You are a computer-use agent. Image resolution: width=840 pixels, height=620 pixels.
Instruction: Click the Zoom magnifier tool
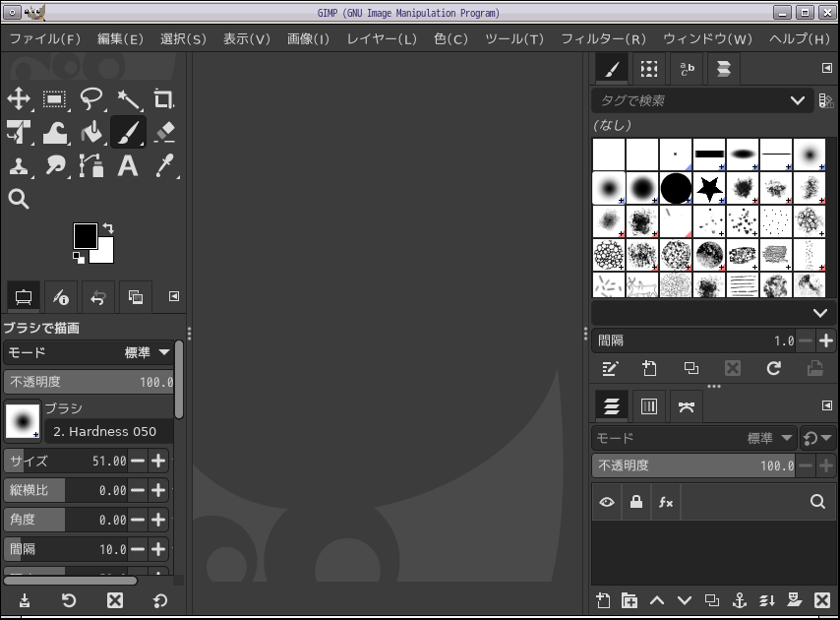(19, 199)
